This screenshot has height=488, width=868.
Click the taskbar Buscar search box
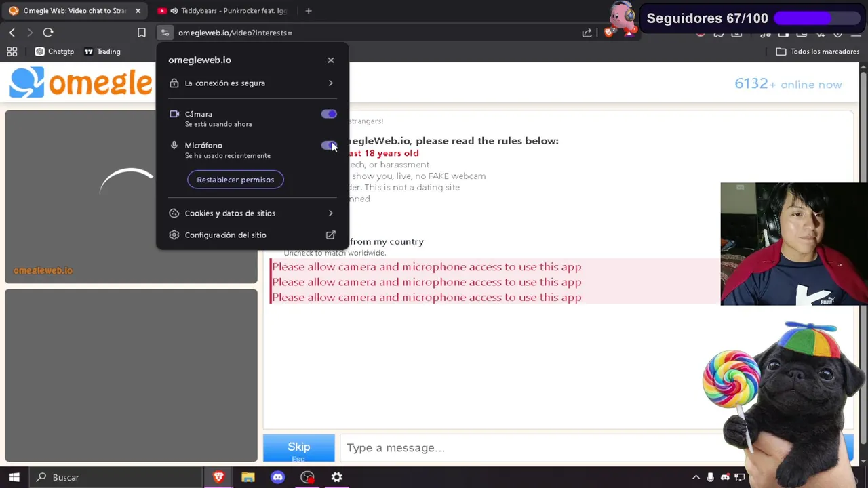point(115,477)
